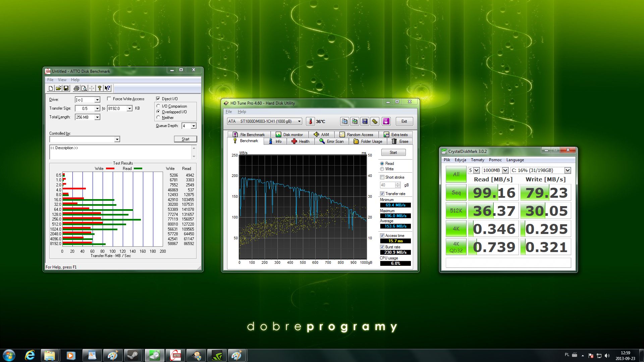The height and width of the screenshot is (362, 644).
Task: Open the Tematy menu in CrystalDiskMark
Action: coord(477,160)
